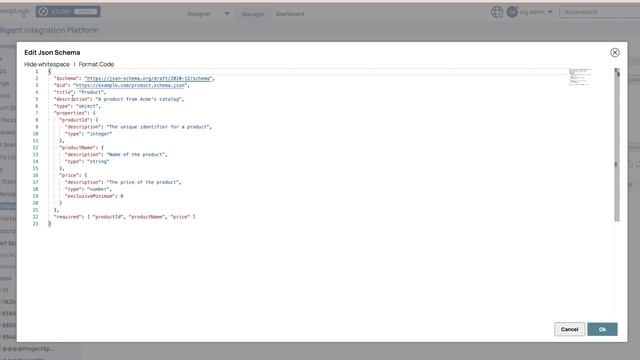
Task: Click Hide whitespace option
Action: tap(47, 64)
